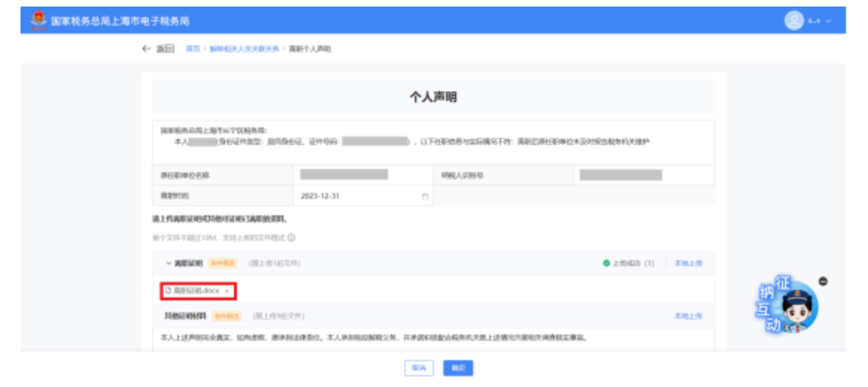Screen dimensions: 868x387
Task: Click the 离职证明.docx file icon
Action: pyautogui.click(x=168, y=291)
